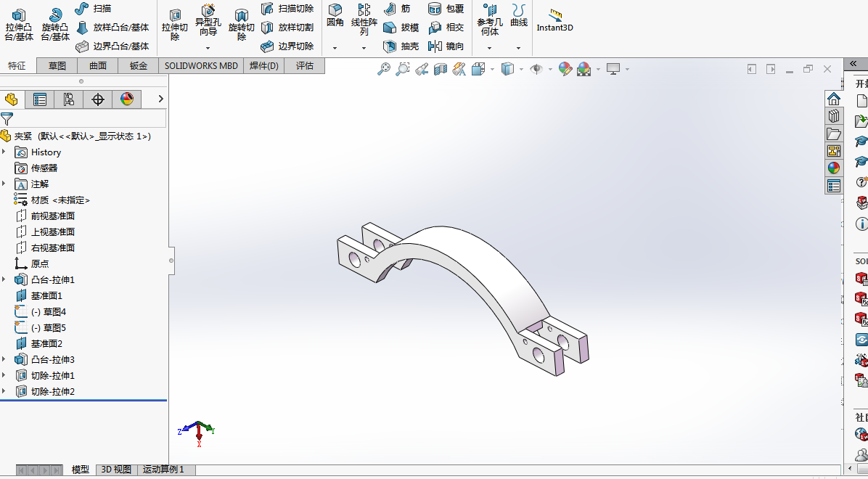Open the DisplayManager color ball tab
The height and width of the screenshot is (479, 868).
(x=127, y=99)
